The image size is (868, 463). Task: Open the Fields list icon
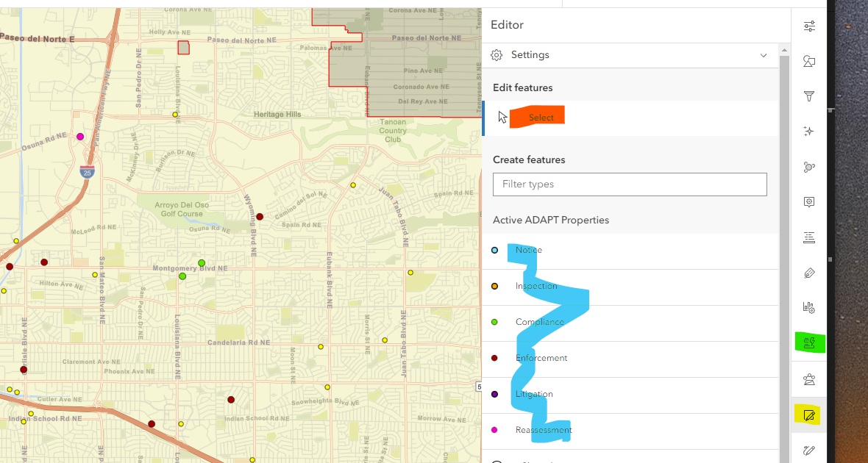tap(809, 237)
